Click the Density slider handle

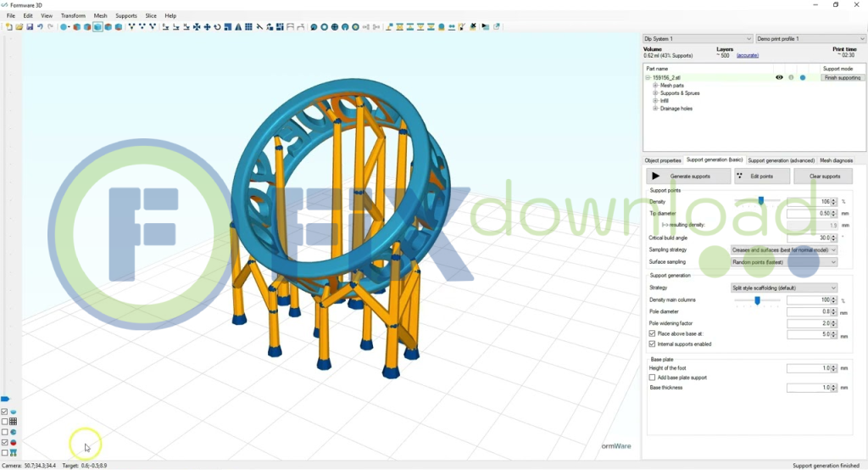click(x=760, y=201)
